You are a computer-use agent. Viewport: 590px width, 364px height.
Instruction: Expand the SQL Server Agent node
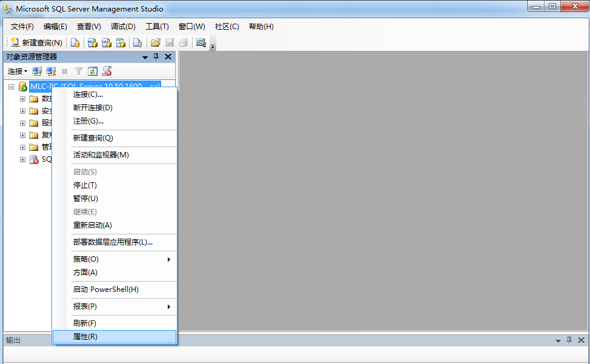click(22, 159)
